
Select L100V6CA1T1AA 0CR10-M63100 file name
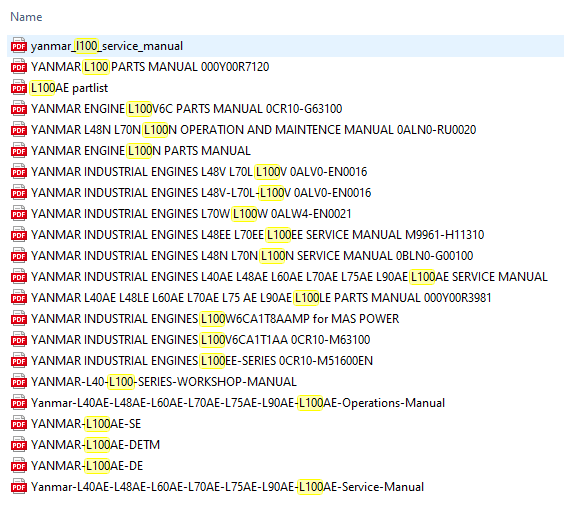(x=200, y=340)
